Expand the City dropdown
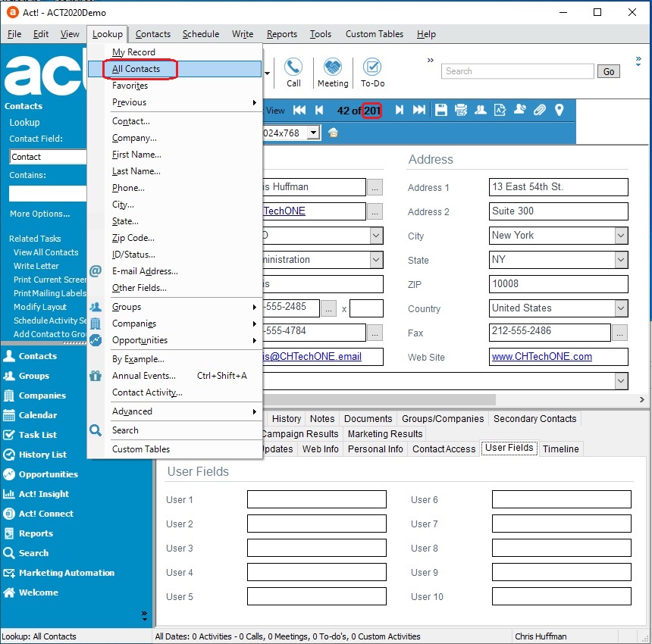Screen dimensions: 652x644 (x=621, y=236)
